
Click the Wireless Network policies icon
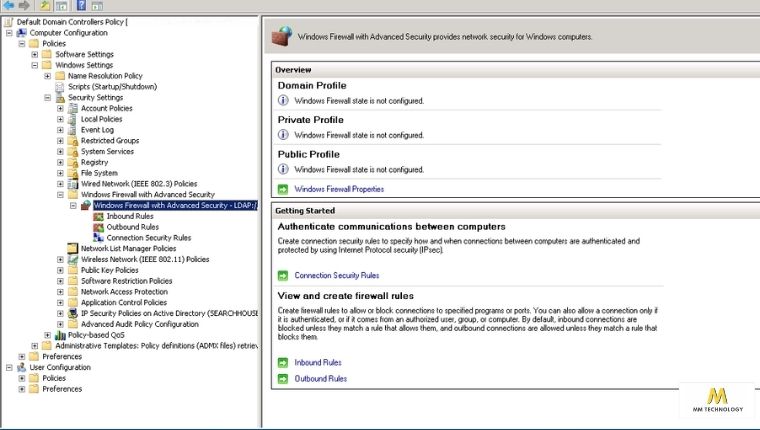coord(73,259)
